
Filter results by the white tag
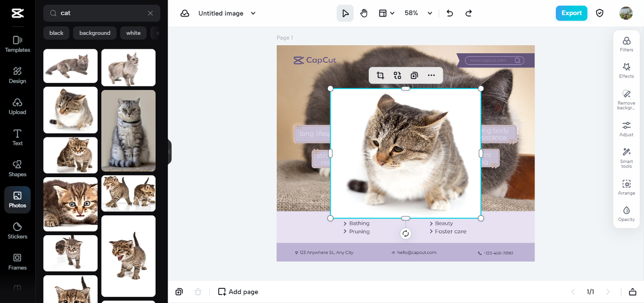pos(133,33)
